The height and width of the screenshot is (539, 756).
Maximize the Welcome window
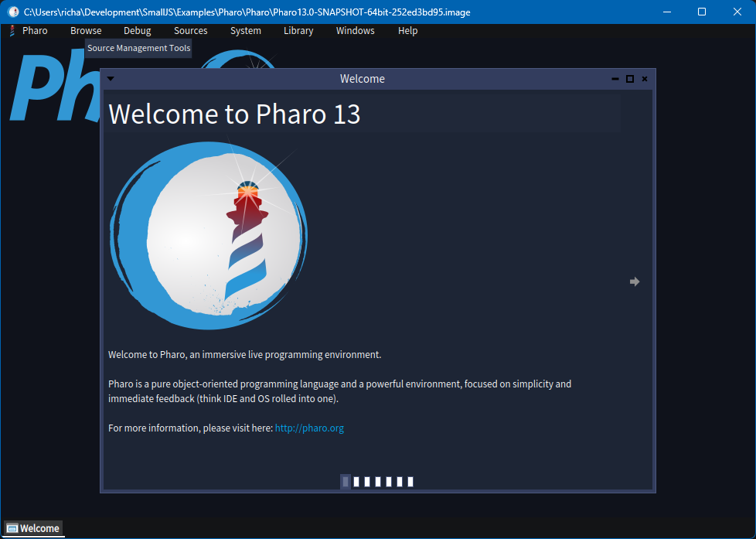click(x=630, y=79)
